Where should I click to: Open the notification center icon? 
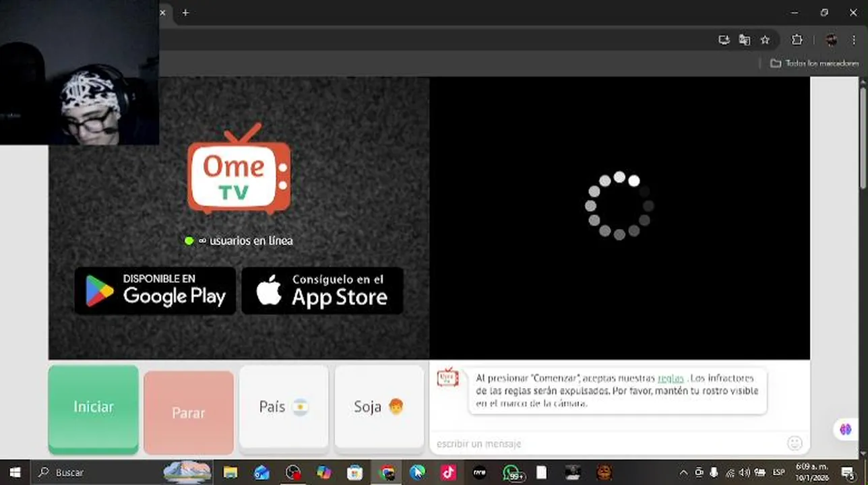tap(848, 472)
